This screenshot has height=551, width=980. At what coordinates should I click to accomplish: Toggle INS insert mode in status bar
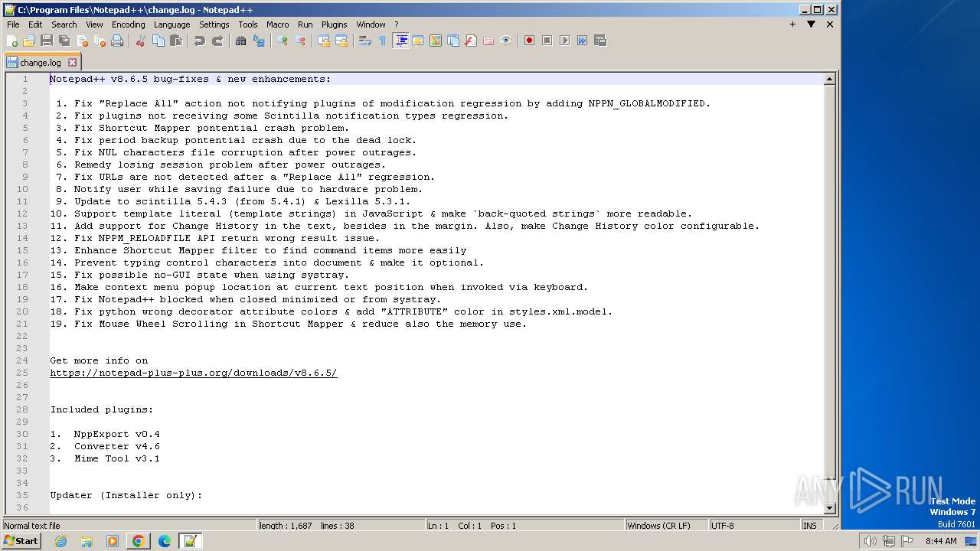point(809,526)
